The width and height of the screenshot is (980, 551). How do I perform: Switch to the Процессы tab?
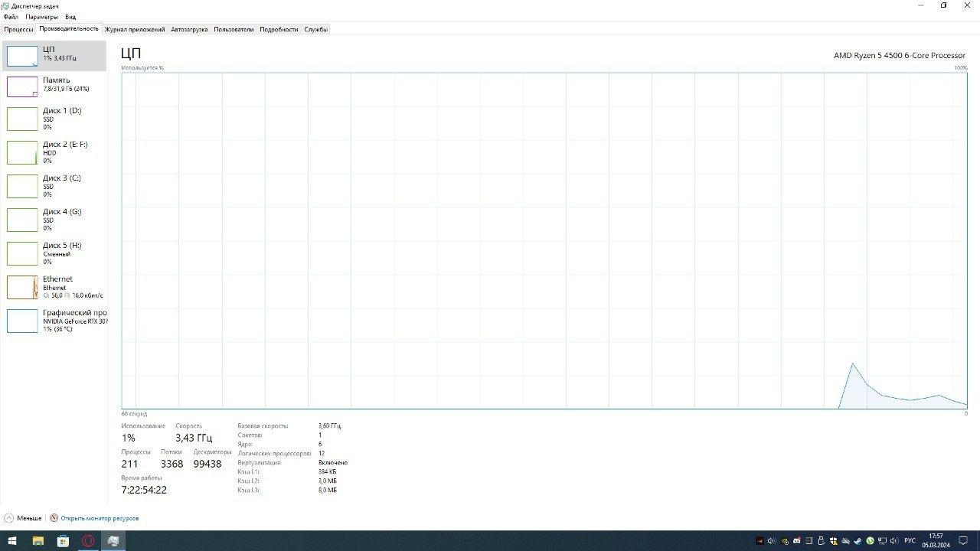pyautogui.click(x=18, y=29)
